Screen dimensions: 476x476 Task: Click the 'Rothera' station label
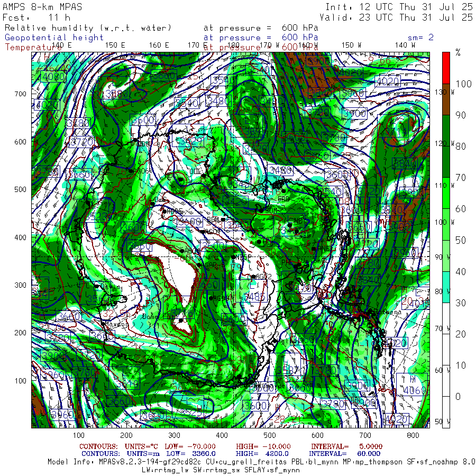(389, 312)
